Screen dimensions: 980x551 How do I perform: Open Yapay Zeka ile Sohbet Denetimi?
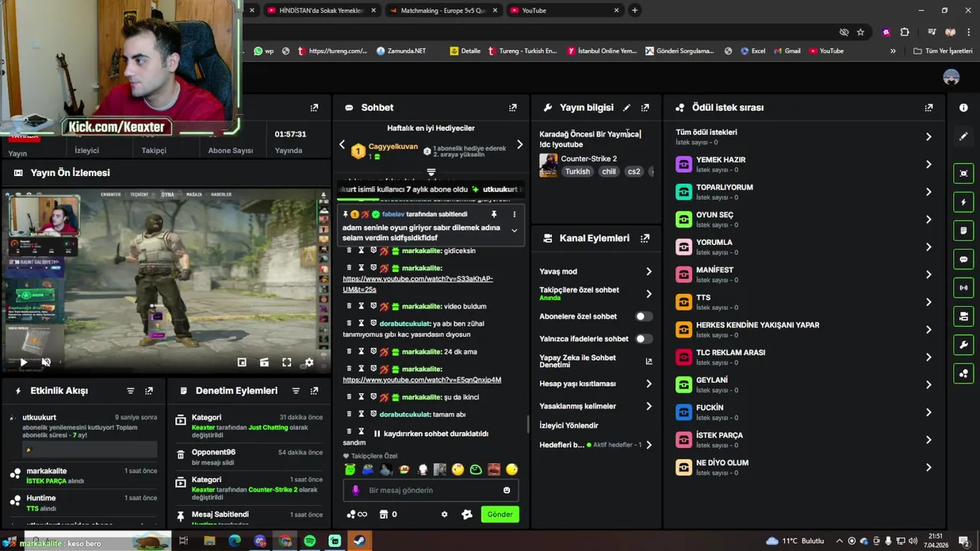pos(596,361)
